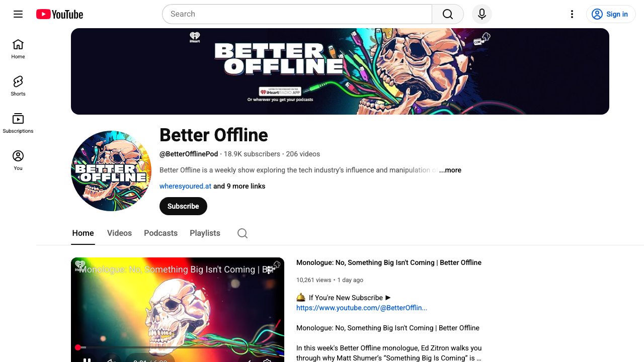Click the Better Offline channel avatar
The width and height of the screenshot is (644, 362).
tap(111, 171)
